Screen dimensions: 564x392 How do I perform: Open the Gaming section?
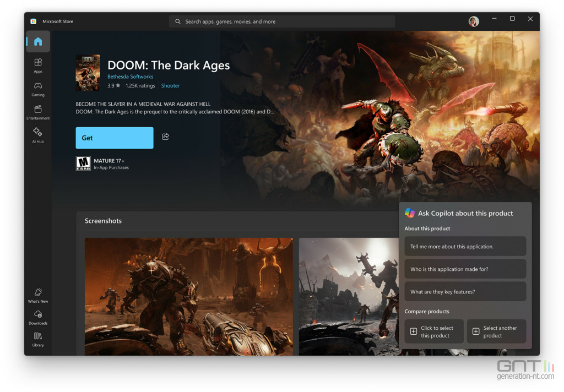point(38,89)
